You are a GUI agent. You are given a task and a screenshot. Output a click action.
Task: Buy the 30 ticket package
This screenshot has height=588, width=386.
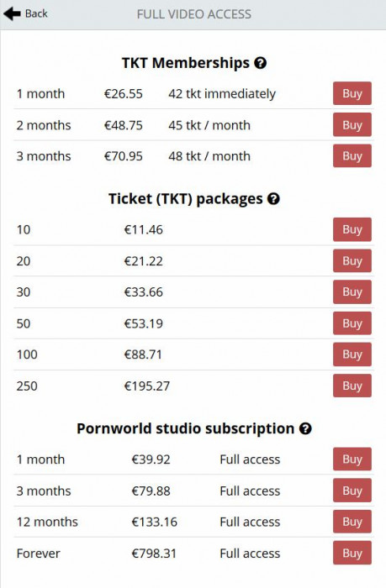[352, 291]
